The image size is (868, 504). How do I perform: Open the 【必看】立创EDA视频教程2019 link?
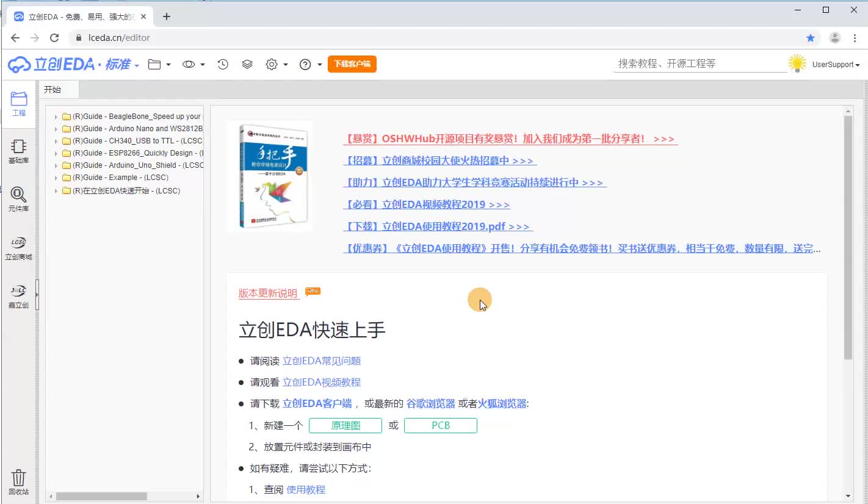click(x=427, y=204)
